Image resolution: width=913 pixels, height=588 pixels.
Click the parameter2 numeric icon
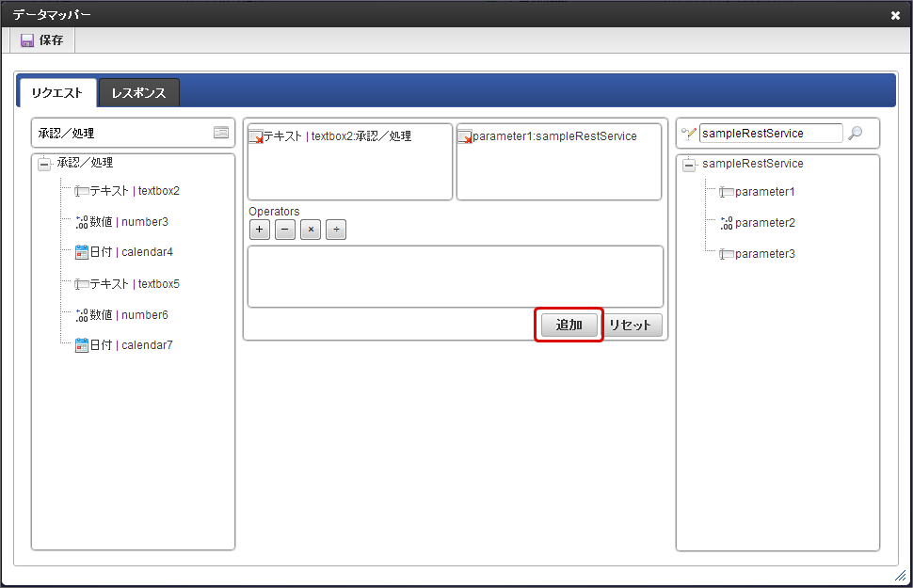pyautogui.click(x=726, y=223)
